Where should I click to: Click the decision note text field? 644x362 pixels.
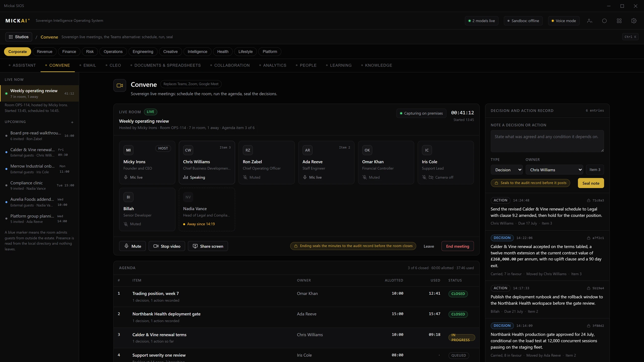pos(547,141)
